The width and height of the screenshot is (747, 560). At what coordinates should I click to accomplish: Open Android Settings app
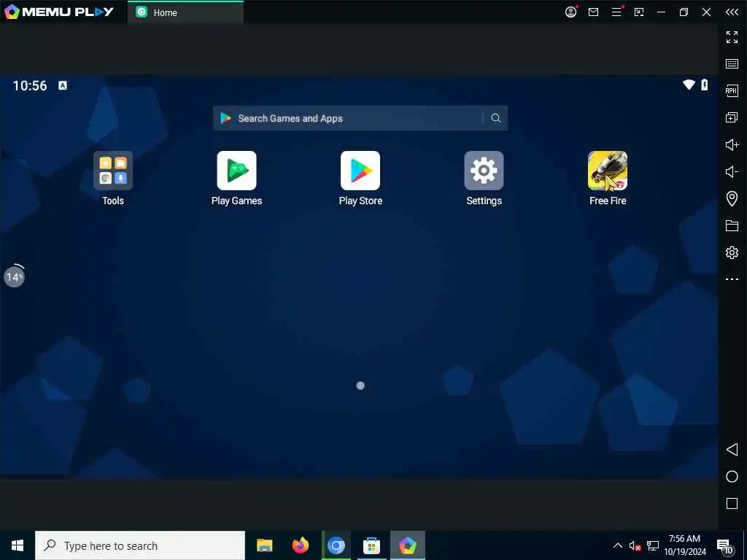[x=484, y=171]
